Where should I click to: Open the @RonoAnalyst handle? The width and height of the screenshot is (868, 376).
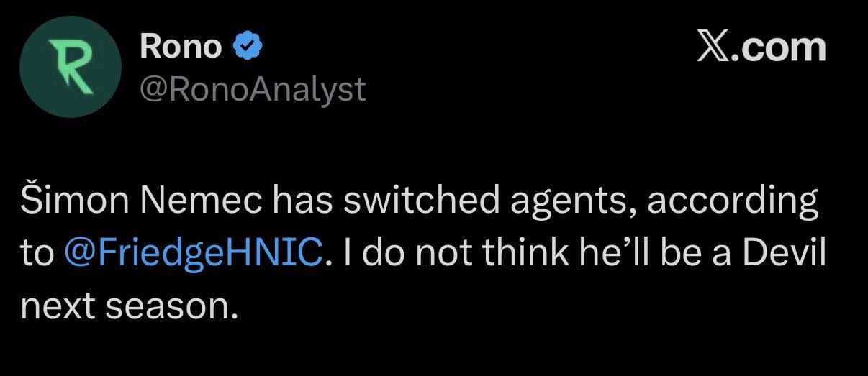coord(253,89)
